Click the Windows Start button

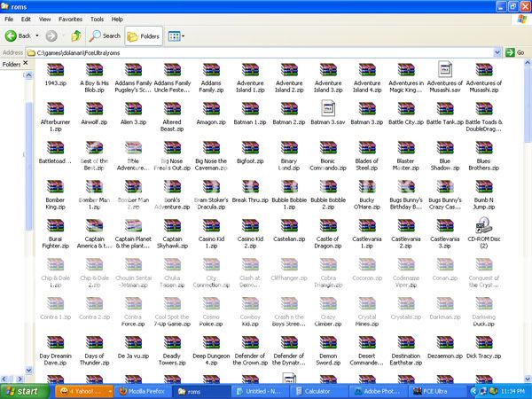pyautogui.click(x=25, y=391)
